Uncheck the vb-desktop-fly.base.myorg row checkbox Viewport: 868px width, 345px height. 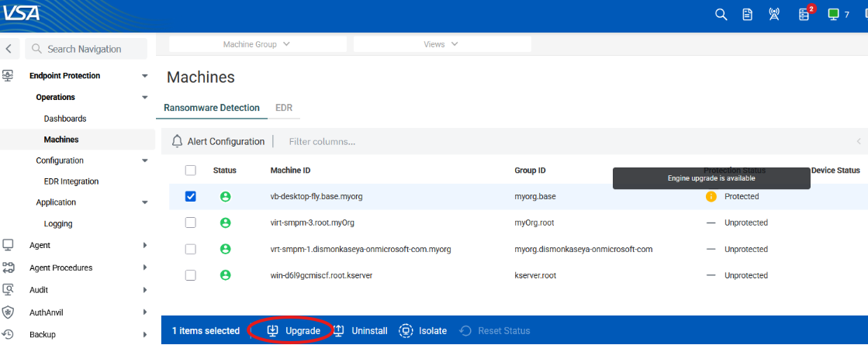(190, 196)
